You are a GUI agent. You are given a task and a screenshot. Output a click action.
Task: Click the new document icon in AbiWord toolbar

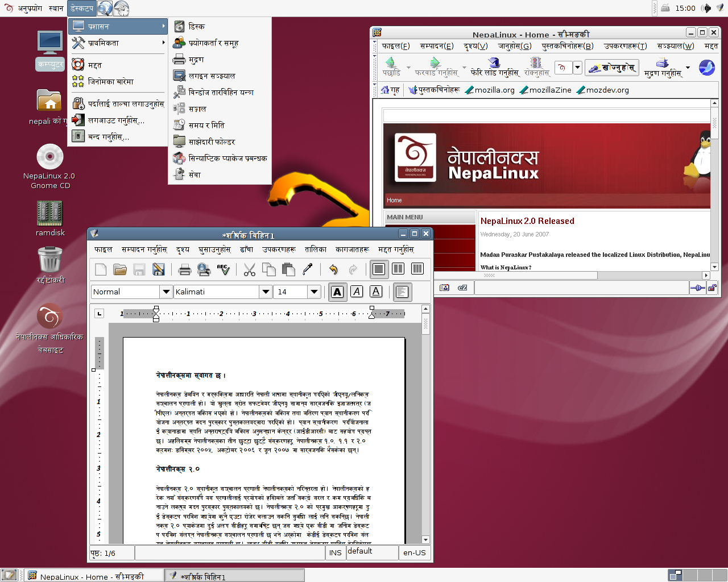(101, 269)
